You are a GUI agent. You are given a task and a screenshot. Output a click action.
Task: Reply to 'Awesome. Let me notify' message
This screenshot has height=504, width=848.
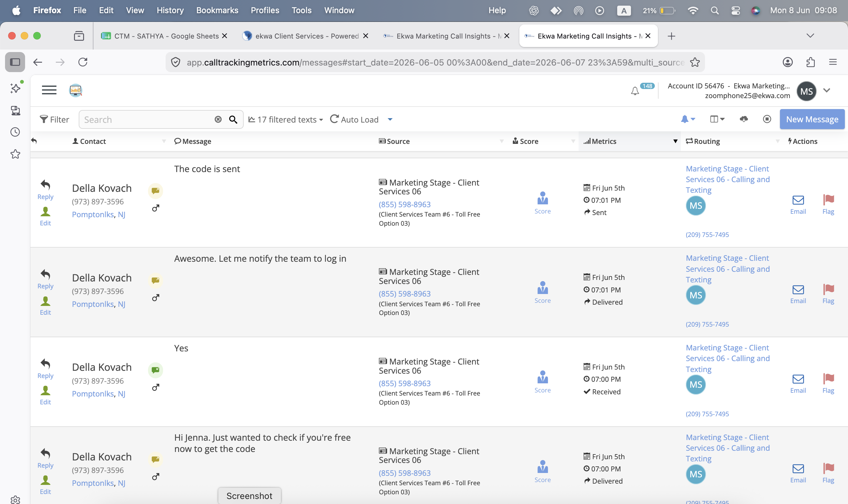(45, 279)
